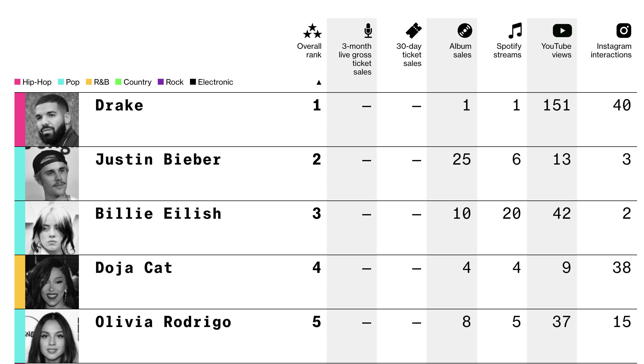Click the Album sales vinyl icon
The height and width of the screenshot is (364, 644).
pos(465,31)
